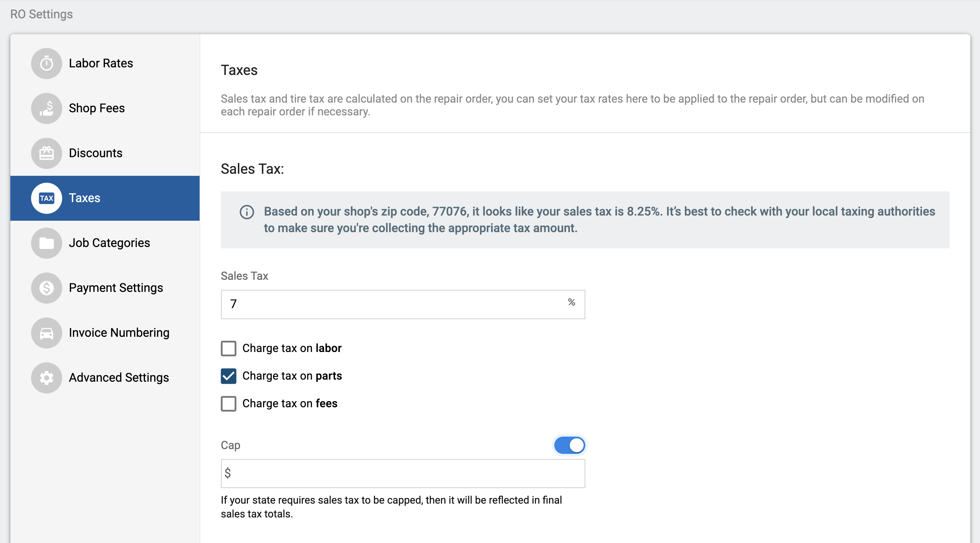The height and width of the screenshot is (543, 980).
Task: Click the Labor Rates stopwatch icon
Action: pyautogui.click(x=46, y=63)
